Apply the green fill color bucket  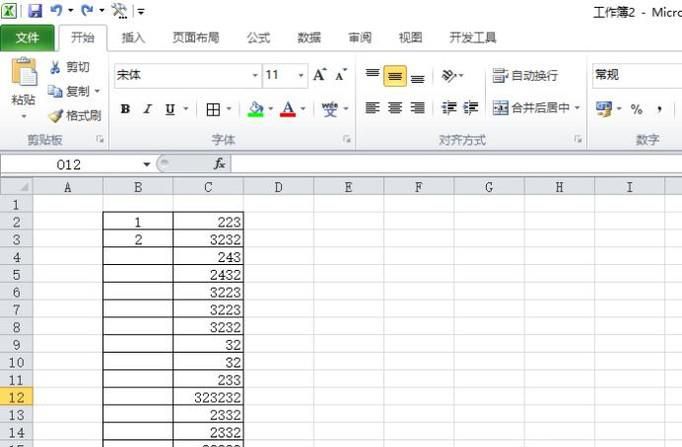pos(256,109)
